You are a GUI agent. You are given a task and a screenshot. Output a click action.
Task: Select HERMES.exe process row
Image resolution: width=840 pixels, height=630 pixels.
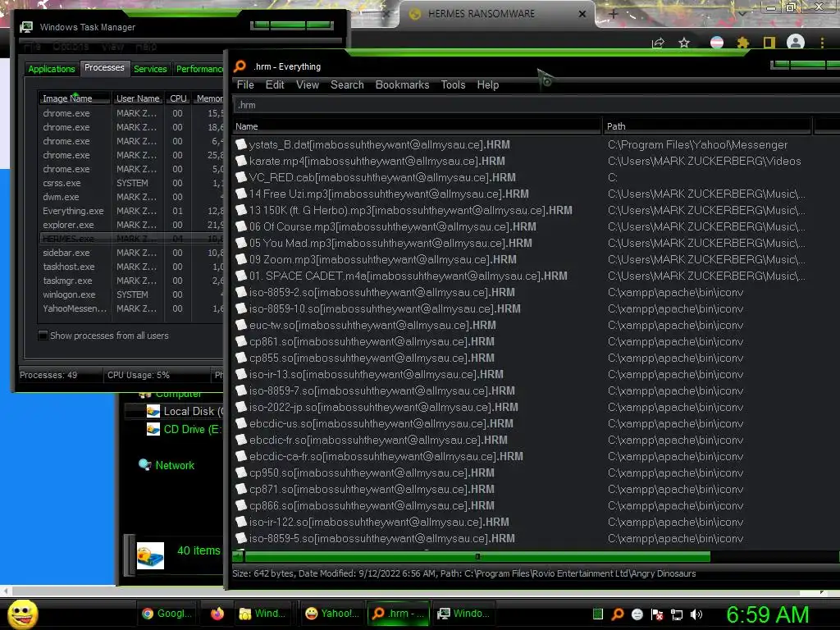point(132,239)
